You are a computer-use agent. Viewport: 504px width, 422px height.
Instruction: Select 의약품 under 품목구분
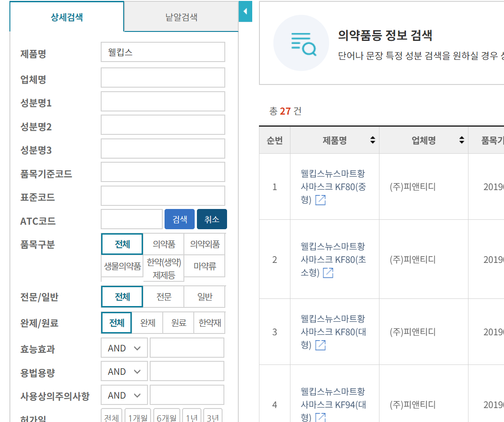point(164,244)
